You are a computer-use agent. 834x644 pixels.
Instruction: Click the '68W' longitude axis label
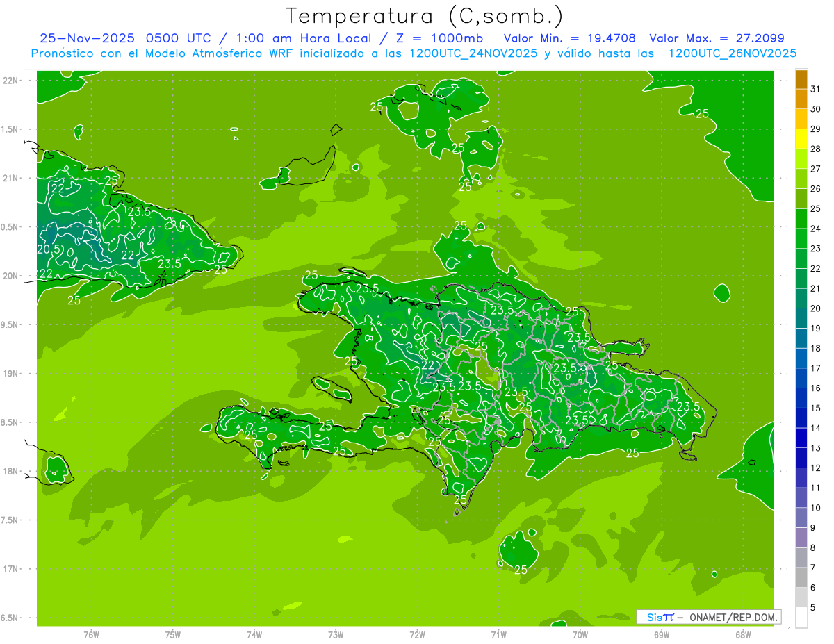743,634
